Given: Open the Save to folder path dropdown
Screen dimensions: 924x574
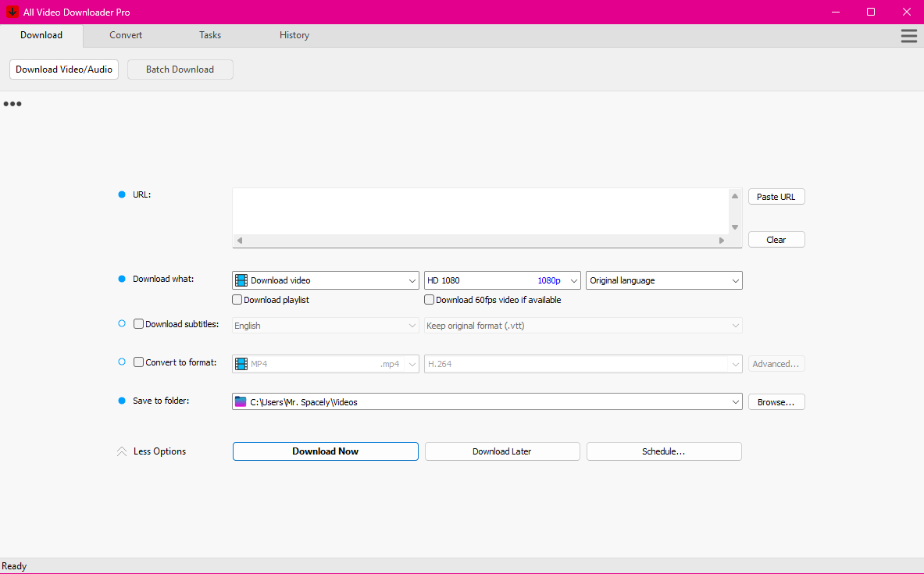Looking at the screenshot, I should coord(735,402).
